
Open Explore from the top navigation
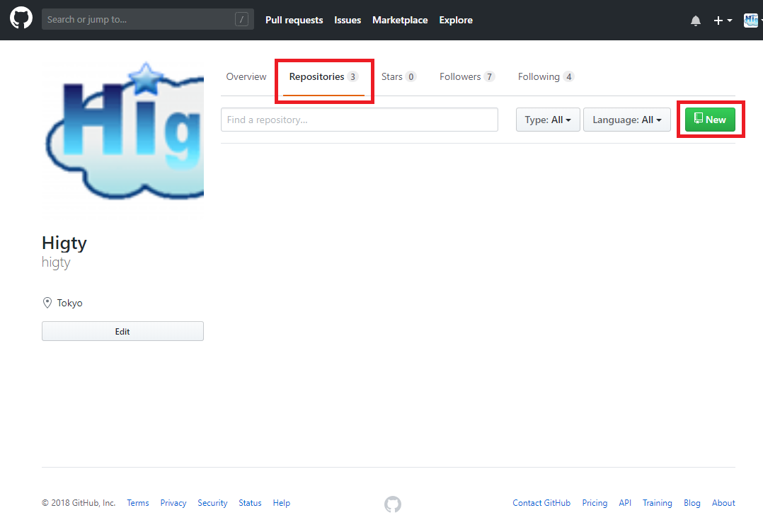tap(456, 20)
